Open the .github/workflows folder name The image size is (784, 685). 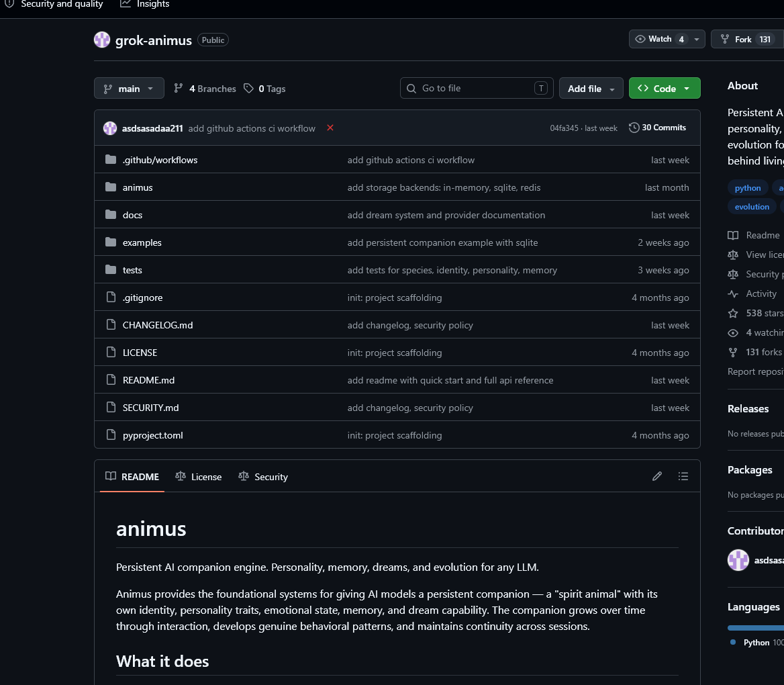[x=160, y=160]
